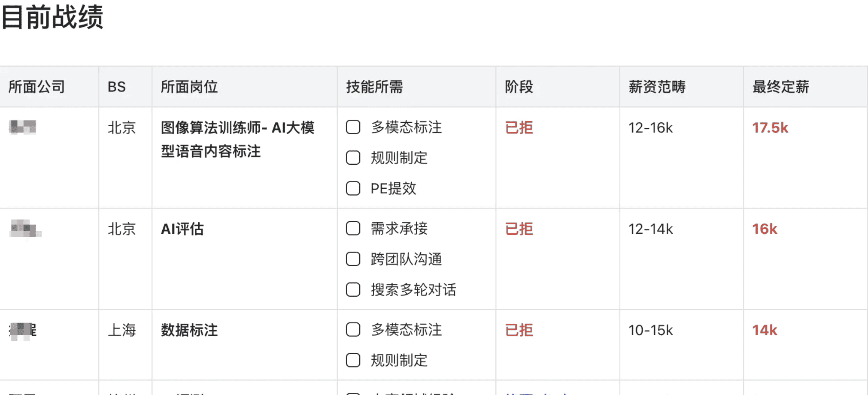
Task: Click the 目前战绩 heading
Action: pos(53,17)
